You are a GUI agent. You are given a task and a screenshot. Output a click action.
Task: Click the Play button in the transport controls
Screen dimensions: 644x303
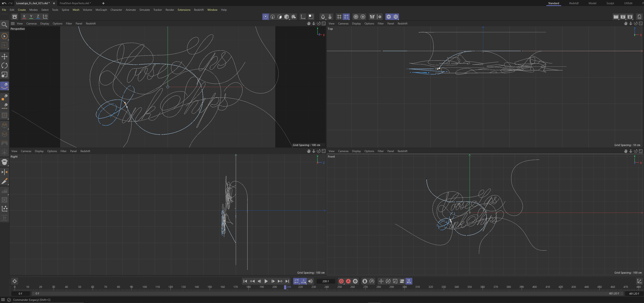(266, 281)
